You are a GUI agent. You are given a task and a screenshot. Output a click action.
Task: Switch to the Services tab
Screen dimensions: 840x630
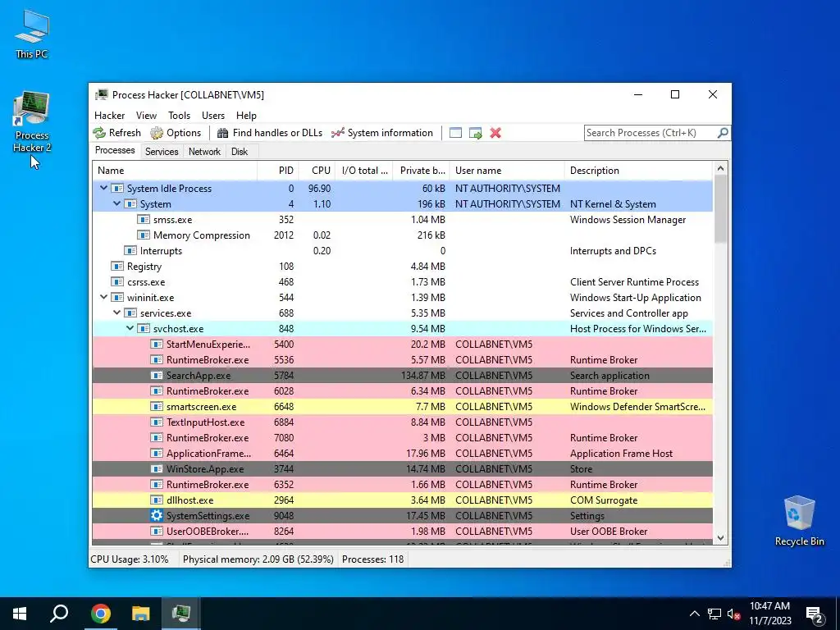(162, 152)
